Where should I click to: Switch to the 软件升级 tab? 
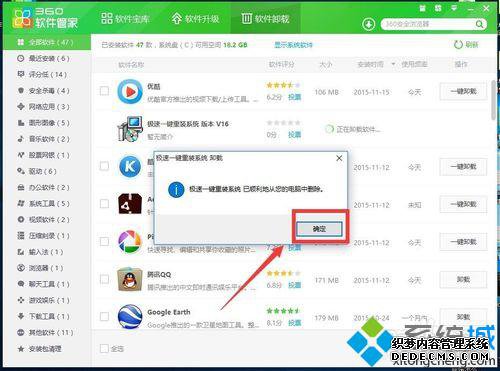(x=195, y=18)
